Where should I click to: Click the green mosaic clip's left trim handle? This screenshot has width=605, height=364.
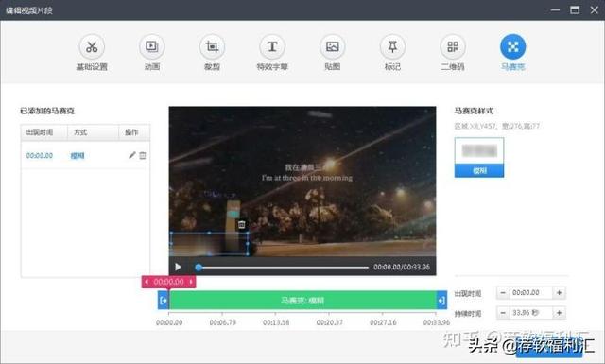point(164,301)
